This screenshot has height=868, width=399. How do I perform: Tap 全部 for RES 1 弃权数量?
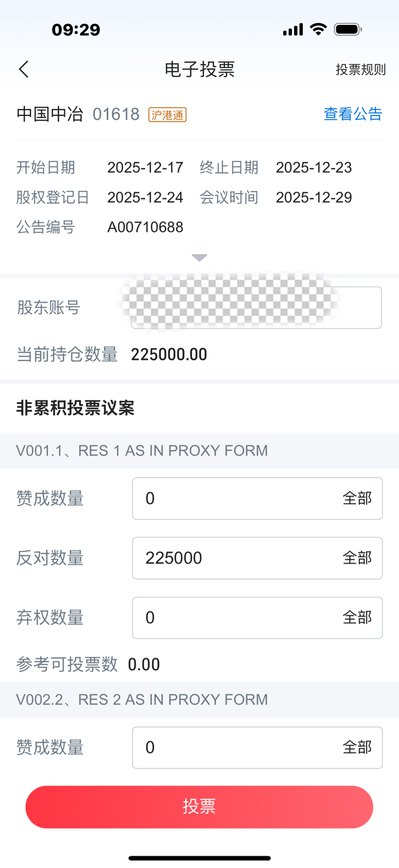(x=357, y=618)
